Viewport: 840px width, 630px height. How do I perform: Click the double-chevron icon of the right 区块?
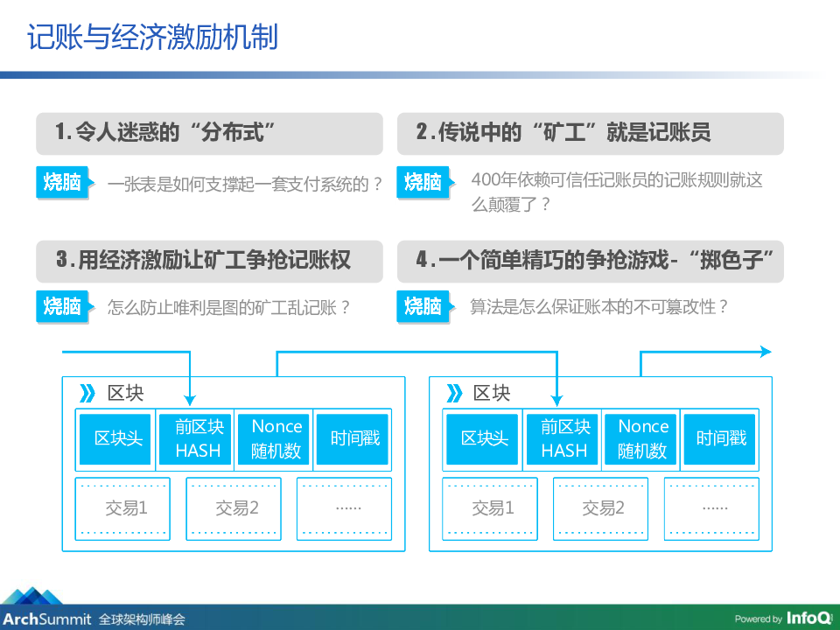coord(455,393)
